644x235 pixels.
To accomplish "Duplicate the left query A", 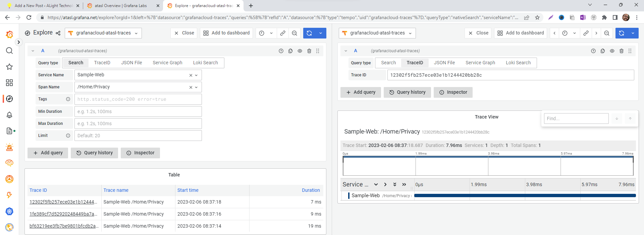I will [290, 51].
